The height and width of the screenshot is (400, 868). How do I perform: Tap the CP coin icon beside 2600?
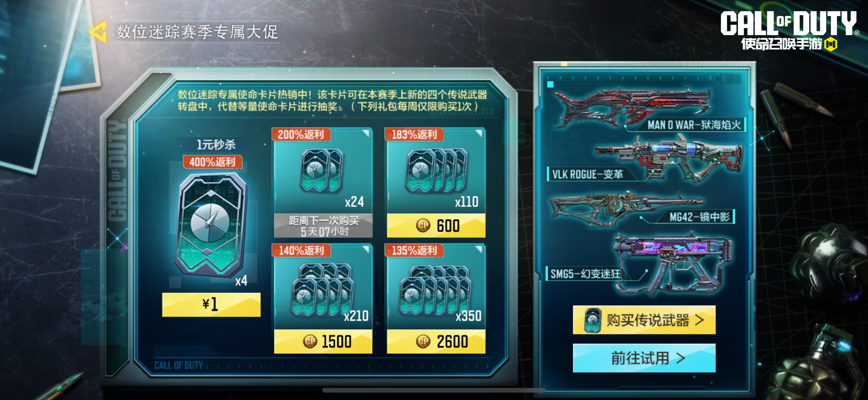(423, 341)
